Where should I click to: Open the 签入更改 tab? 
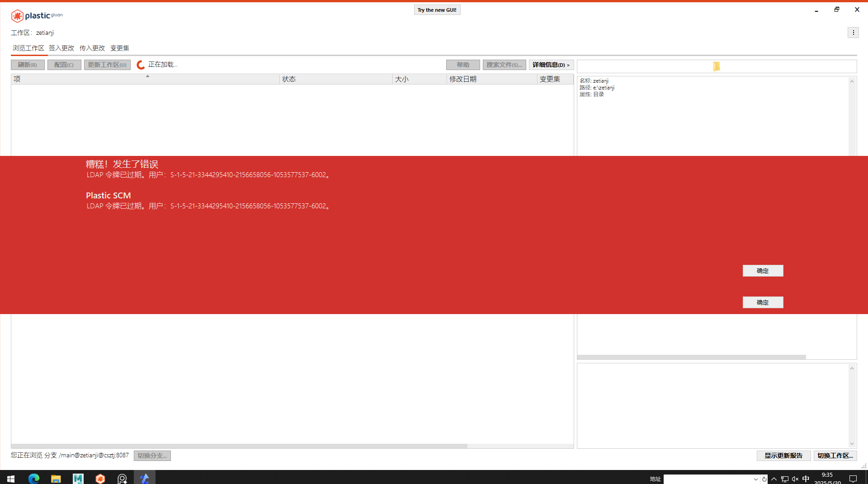pyautogui.click(x=61, y=48)
